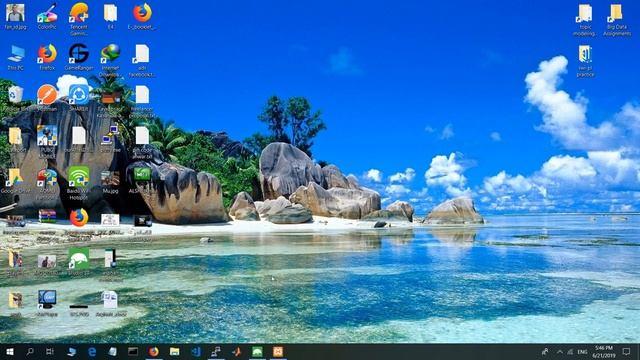Open the Action Center notifications
This screenshot has width=640, height=360.
(627, 351)
